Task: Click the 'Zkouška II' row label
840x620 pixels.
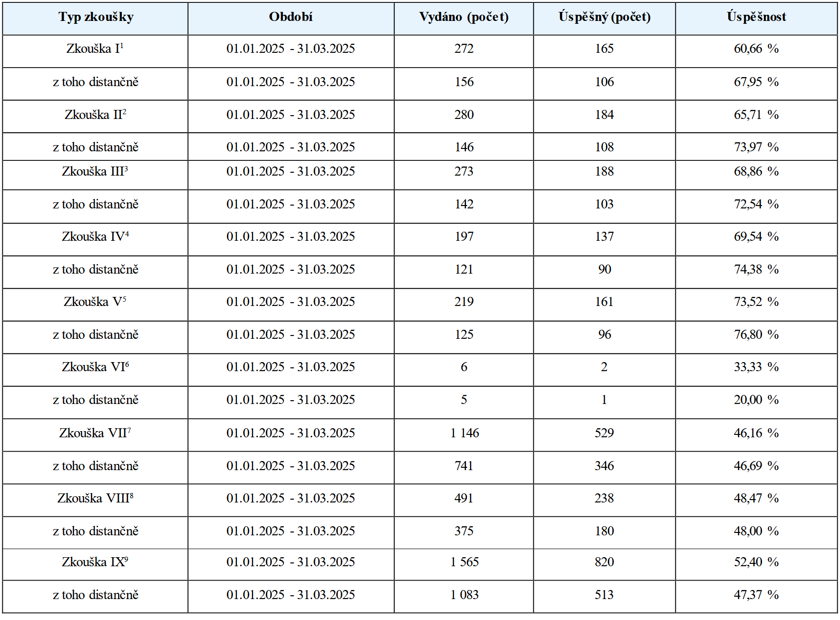Action: (x=95, y=115)
